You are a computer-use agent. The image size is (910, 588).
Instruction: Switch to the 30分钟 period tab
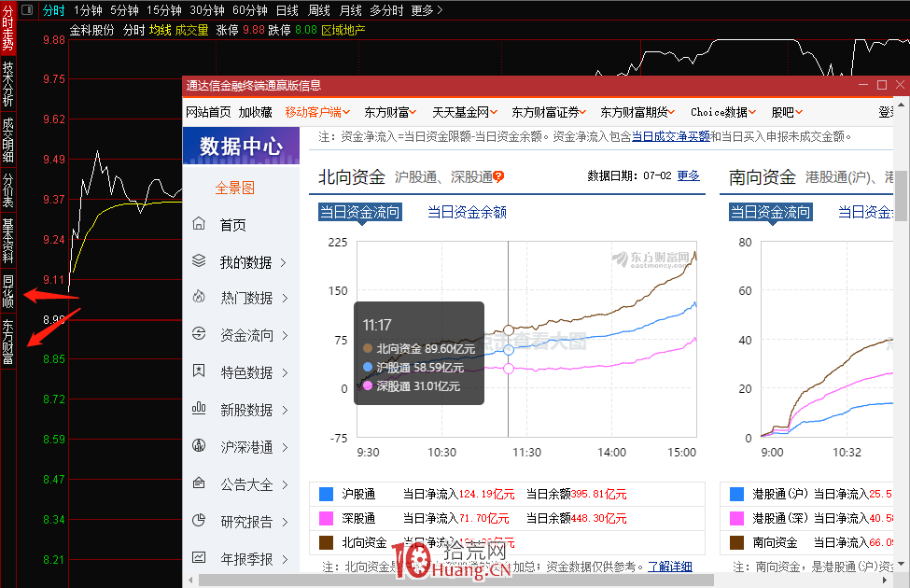(207, 10)
